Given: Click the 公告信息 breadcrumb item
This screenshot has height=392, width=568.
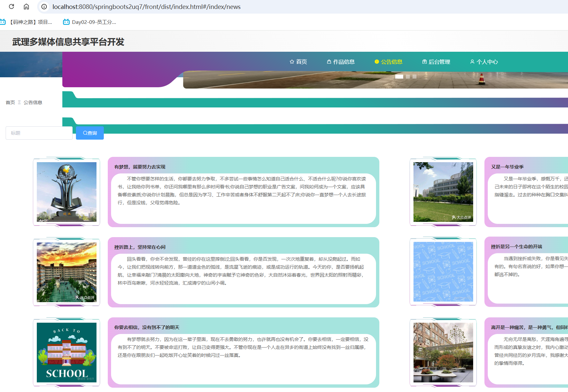Looking at the screenshot, I should [x=33, y=102].
